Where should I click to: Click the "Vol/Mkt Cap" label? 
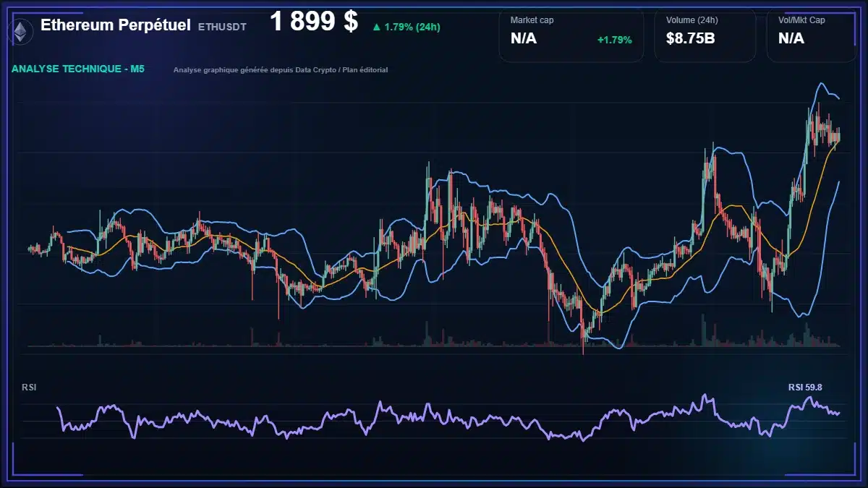tap(801, 20)
